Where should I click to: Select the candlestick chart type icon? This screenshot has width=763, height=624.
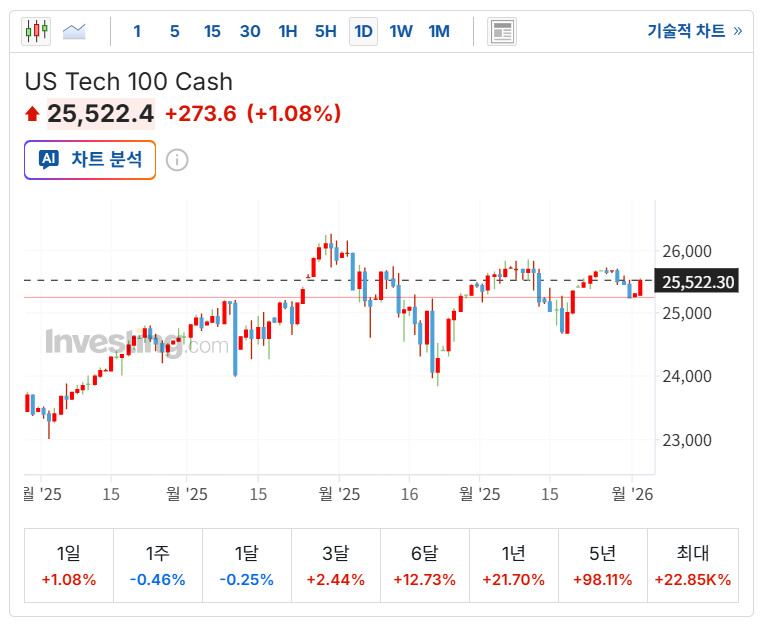pos(36,31)
